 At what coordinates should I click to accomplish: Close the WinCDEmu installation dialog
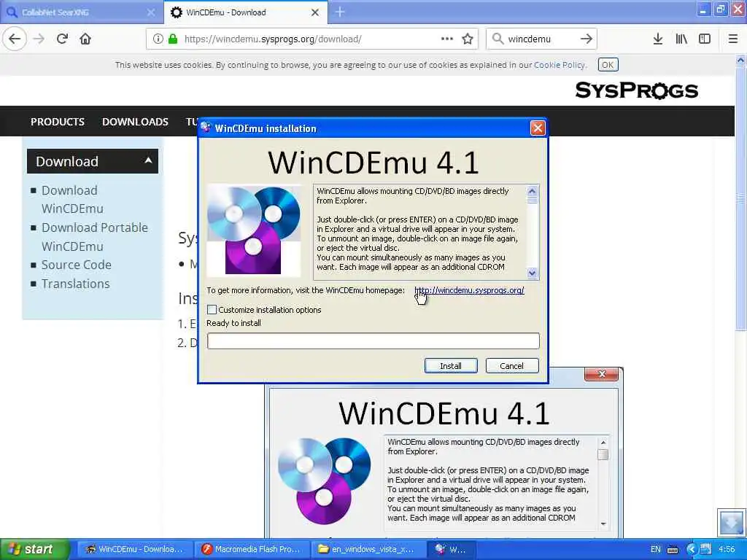[x=538, y=128]
